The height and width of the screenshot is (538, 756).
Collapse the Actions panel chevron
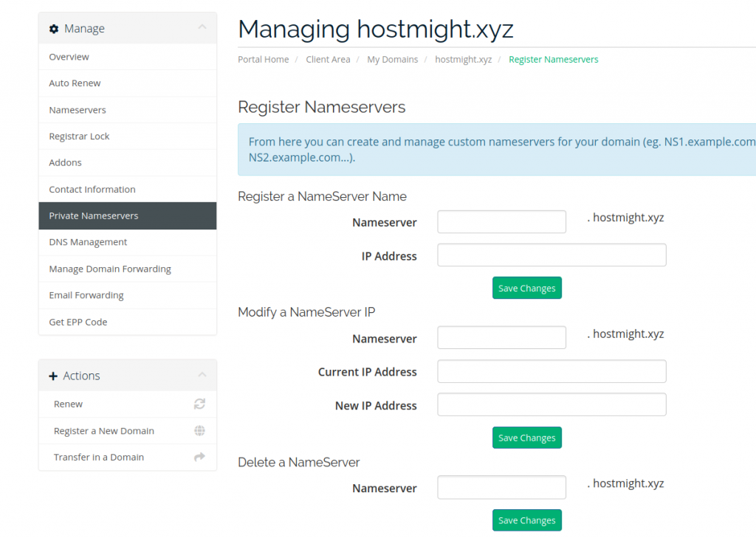[202, 375]
